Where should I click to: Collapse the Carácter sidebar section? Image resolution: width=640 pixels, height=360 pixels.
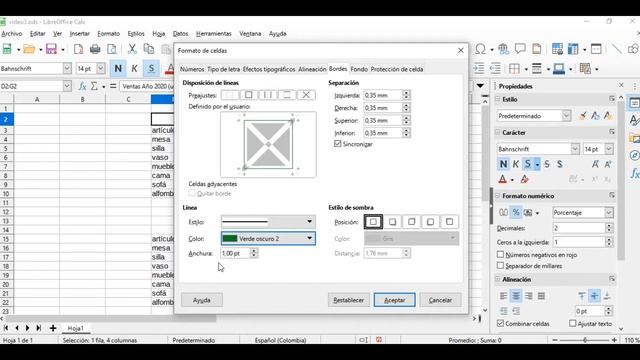pyautogui.click(x=498, y=132)
